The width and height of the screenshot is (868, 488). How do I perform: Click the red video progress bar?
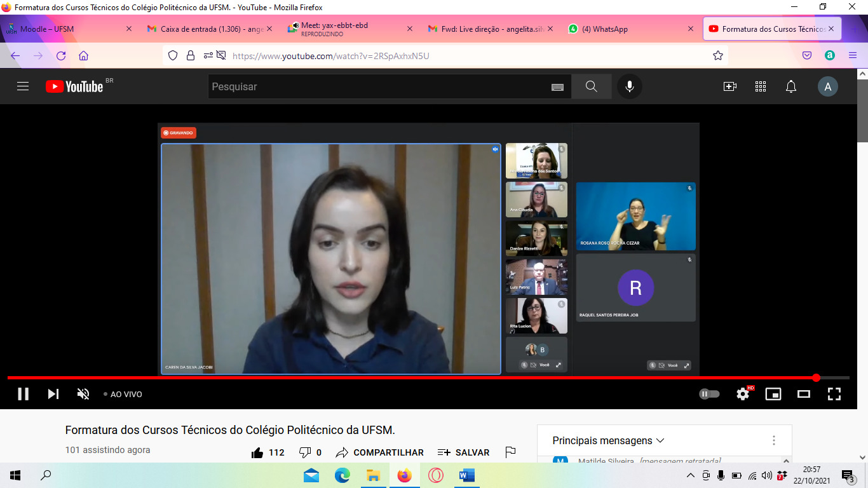pos(407,377)
